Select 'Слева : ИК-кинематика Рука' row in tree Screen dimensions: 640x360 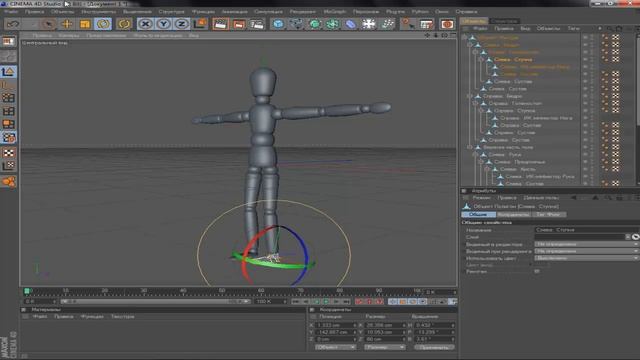[540, 177]
